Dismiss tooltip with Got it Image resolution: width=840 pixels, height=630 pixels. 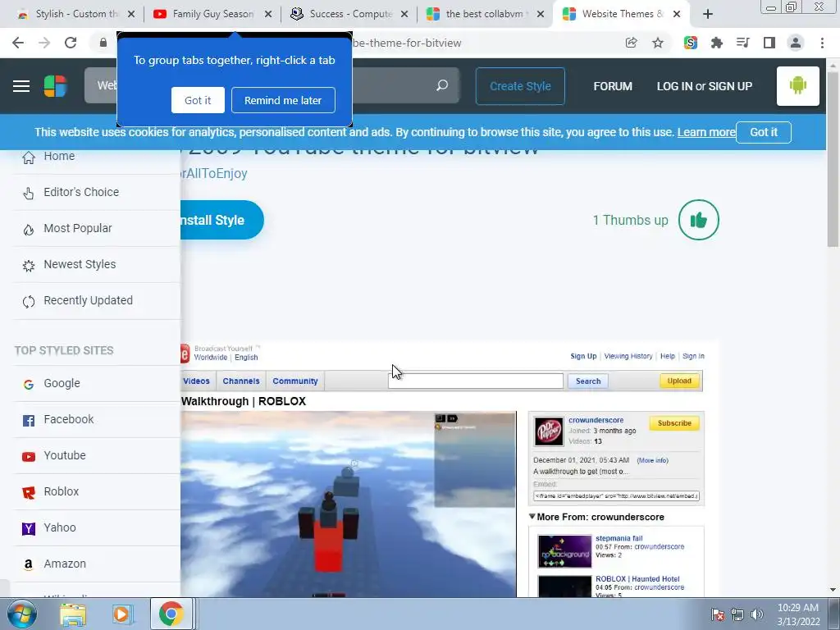click(x=198, y=100)
